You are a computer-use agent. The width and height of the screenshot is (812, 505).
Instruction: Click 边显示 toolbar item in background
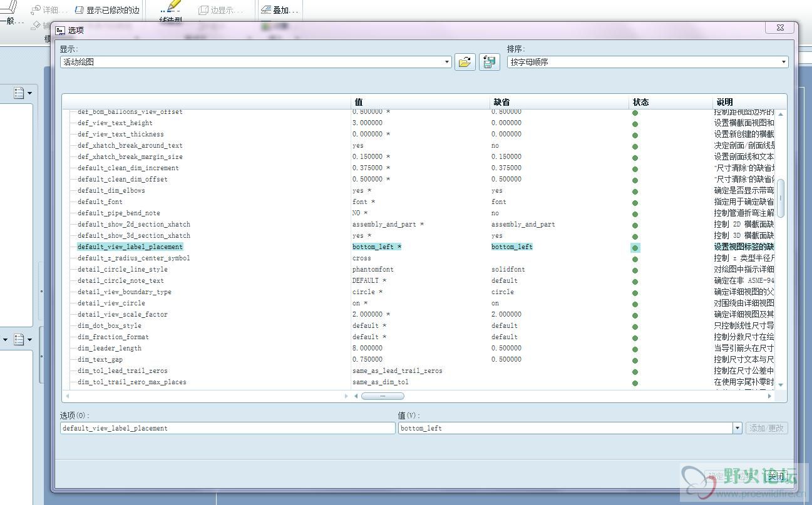tap(221, 10)
